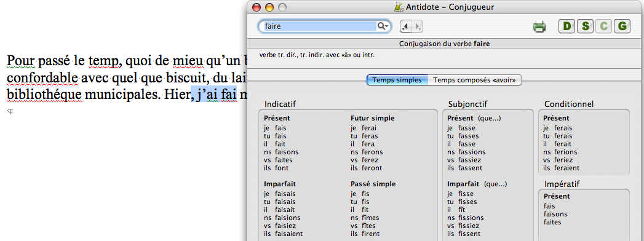
Task: Click 'ils firent' in Passé simple
Action: (366, 234)
